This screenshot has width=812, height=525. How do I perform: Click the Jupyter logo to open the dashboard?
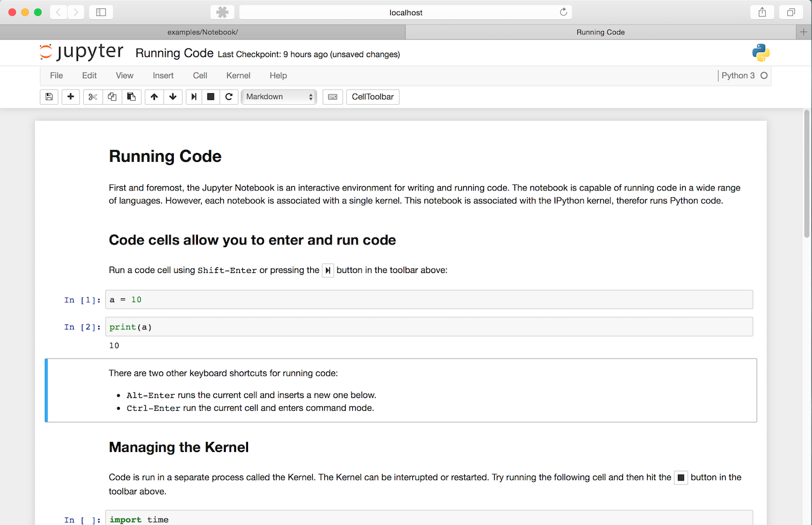click(x=81, y=51)
